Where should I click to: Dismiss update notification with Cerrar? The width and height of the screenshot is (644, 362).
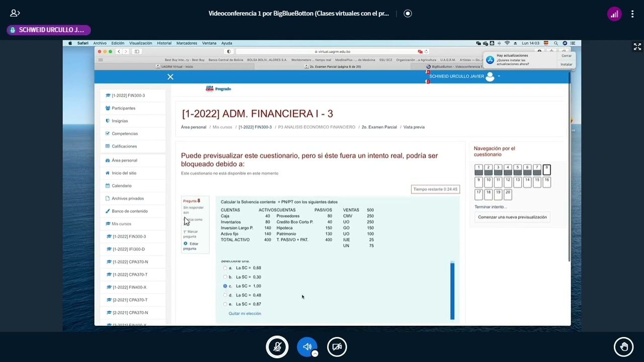click(567, 56)
